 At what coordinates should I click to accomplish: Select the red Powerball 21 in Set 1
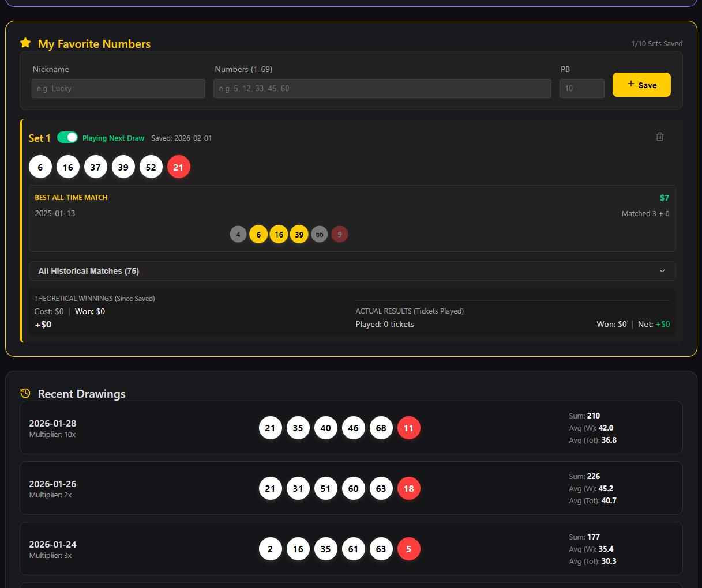178,167
